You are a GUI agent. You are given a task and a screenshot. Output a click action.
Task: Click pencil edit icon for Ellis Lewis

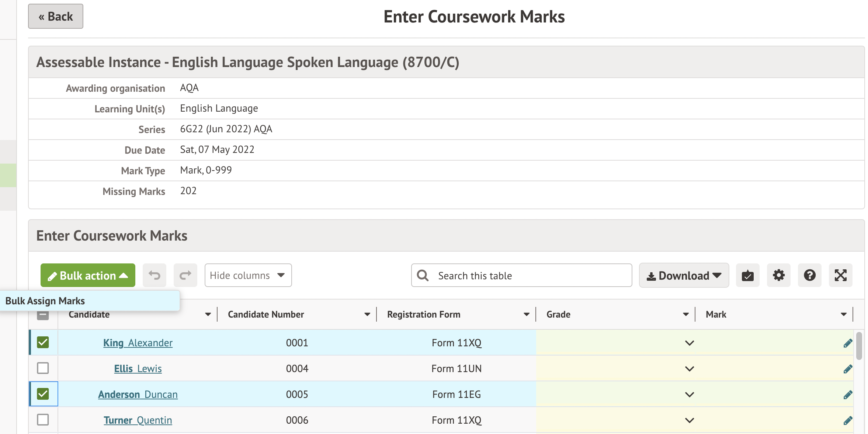[x=847, y=369]
